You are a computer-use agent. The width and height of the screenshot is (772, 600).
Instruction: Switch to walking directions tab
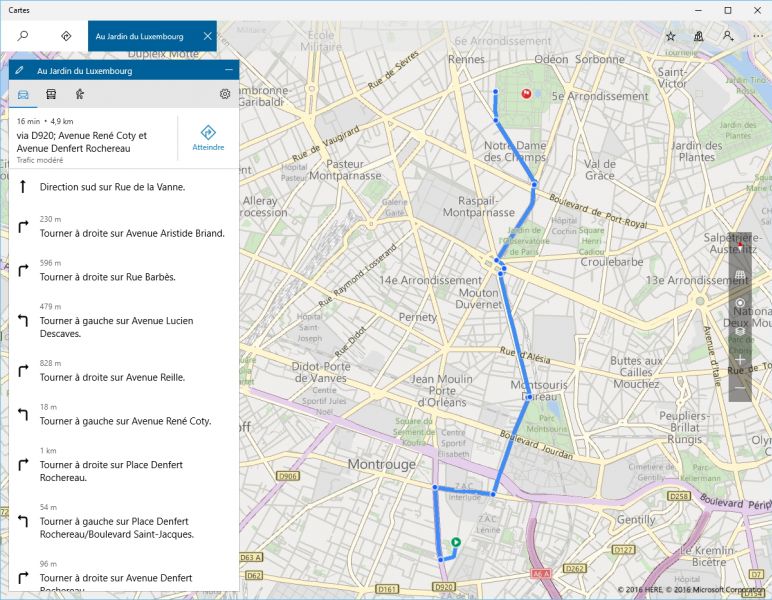coord(79,94)
